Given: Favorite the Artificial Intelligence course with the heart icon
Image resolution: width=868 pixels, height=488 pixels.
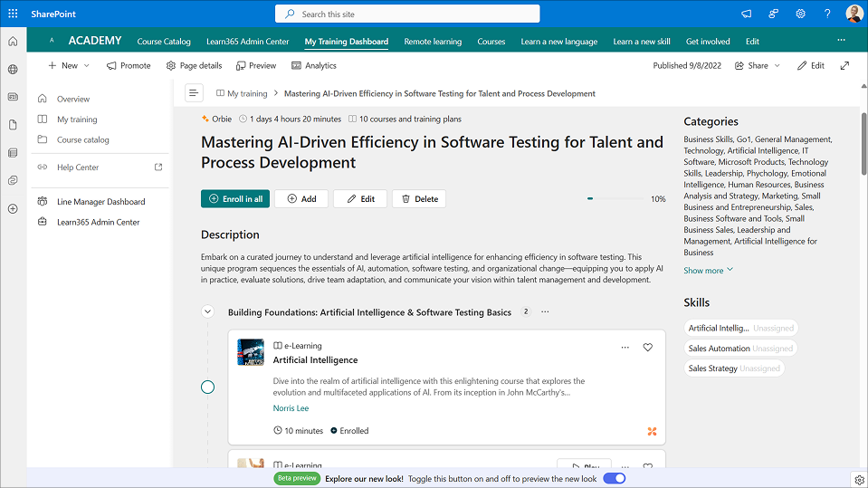Looking at the screenshot, I should pos(648,348).
